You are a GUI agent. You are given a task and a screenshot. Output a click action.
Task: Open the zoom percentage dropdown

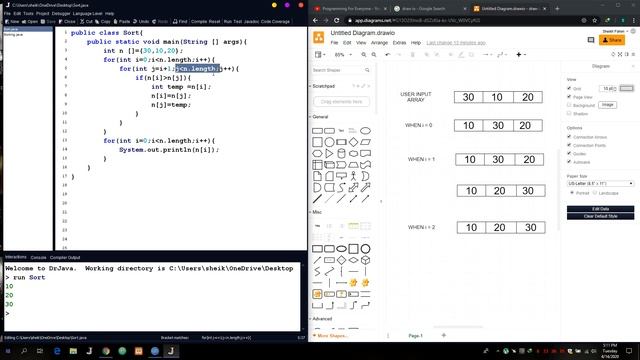[x=343, y=55]
